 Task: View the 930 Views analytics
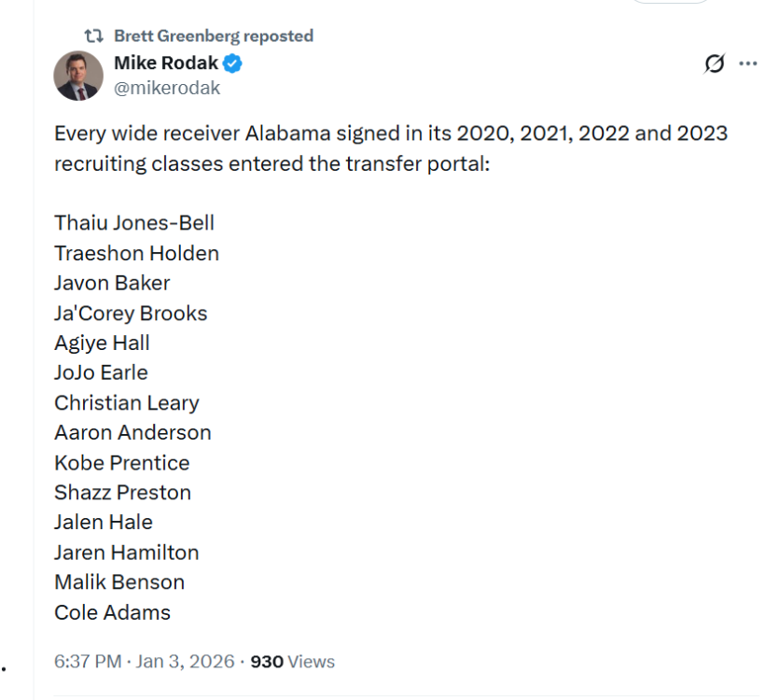[293, 661]
